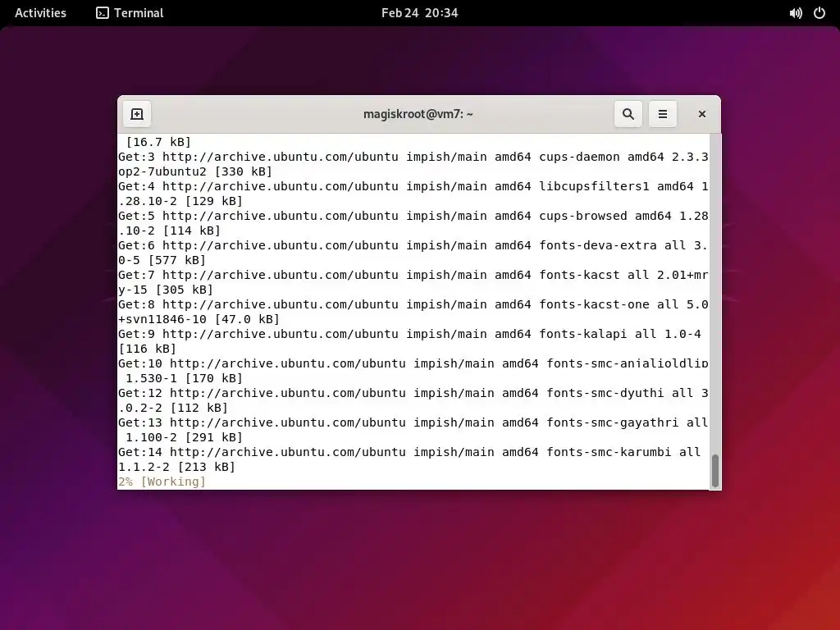This screenshot has height=630, width=840.
Task: Click the Get:8 fonts-kacst-one line
Action: pyautogui.click(x=413, y=304)
